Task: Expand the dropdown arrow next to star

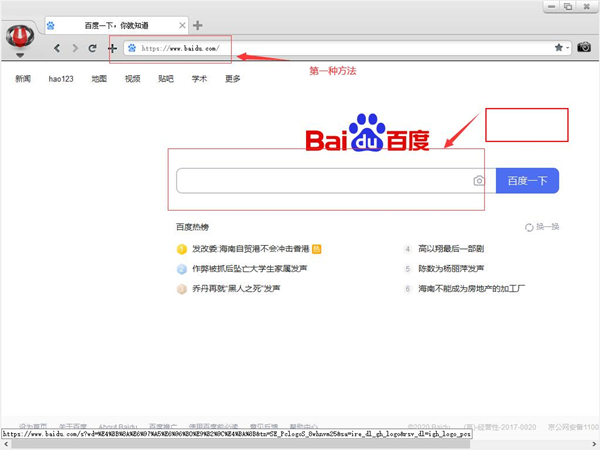Action: point(567,48)
